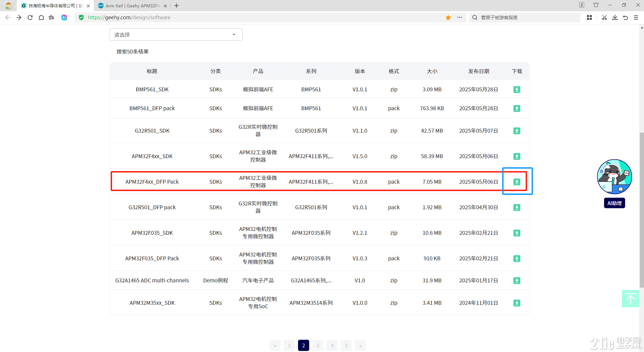Viewport: 644px width, 352px height.
Task: Go back to previous page in browser
Action: 8,17
